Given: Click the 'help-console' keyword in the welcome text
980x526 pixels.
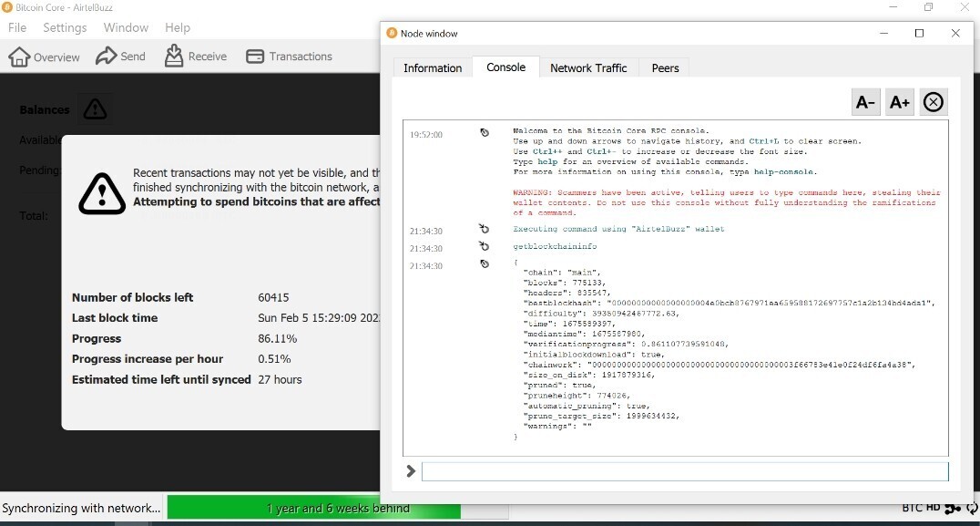Looking at the screenshot, I should [x=784, y=172].
